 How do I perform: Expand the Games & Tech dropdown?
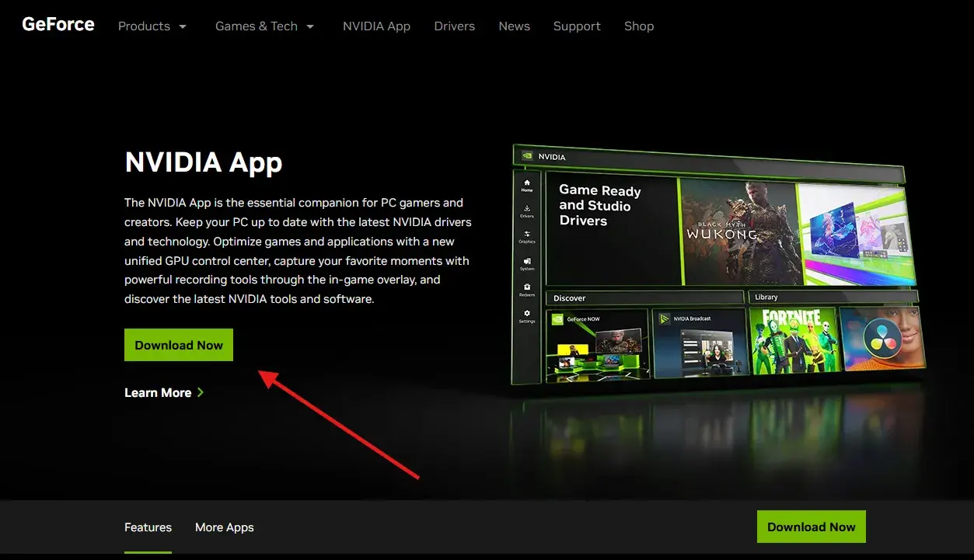point(264,26)
